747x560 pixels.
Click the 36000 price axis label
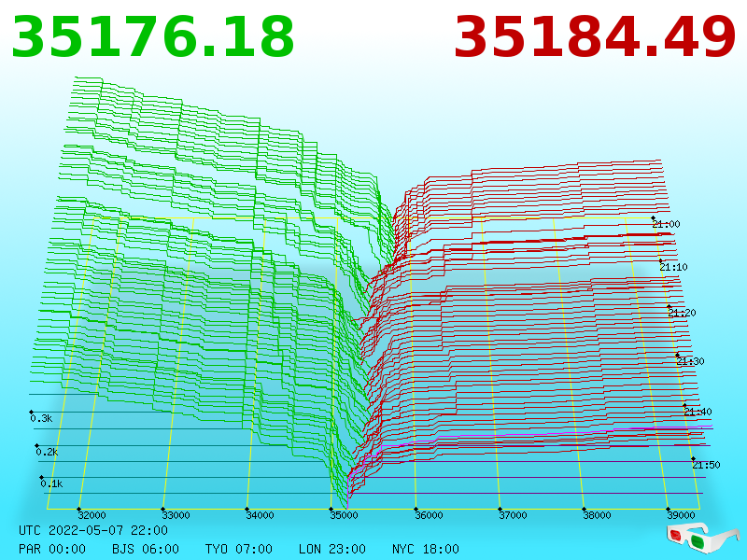click(x=429, y=515)
